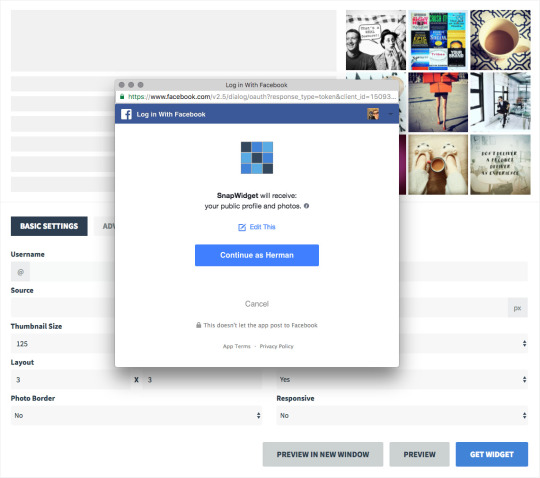Click the info icon next to profile and photos
Screen dimensions: 540x478
(x=306, y=206)
